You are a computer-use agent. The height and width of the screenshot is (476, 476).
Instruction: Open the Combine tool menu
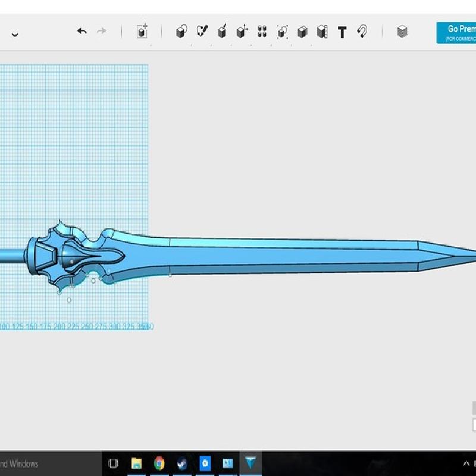[302, 32]
